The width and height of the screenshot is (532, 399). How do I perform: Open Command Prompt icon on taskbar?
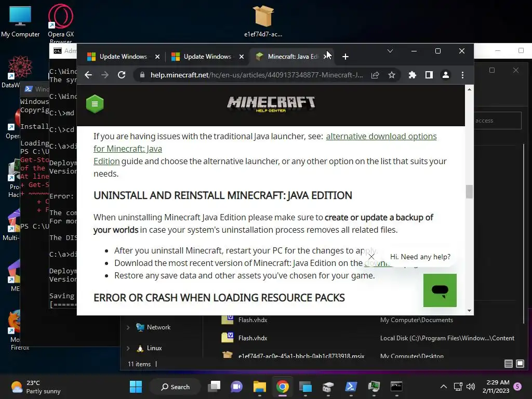point(396,387)
